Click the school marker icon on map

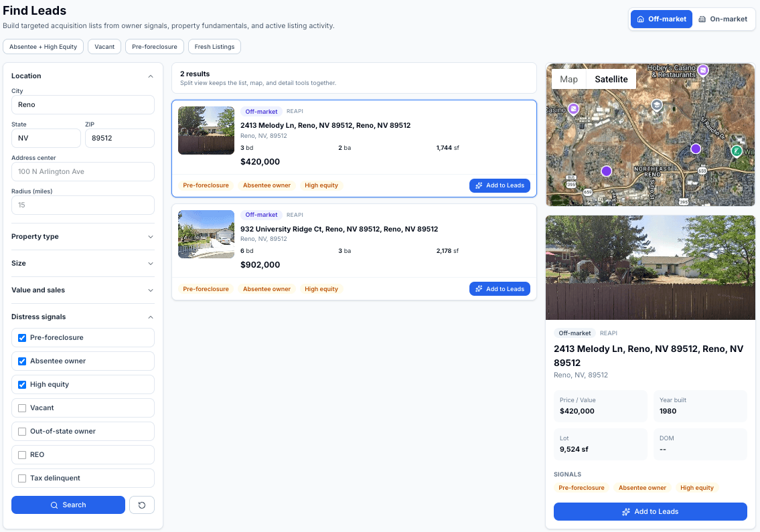656,105
